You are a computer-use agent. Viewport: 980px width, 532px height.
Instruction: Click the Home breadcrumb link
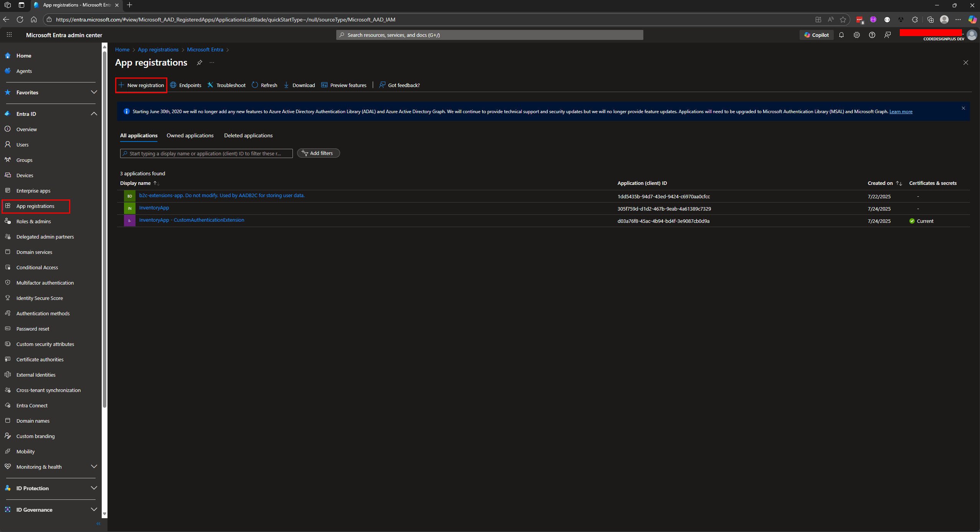[122, 49]
